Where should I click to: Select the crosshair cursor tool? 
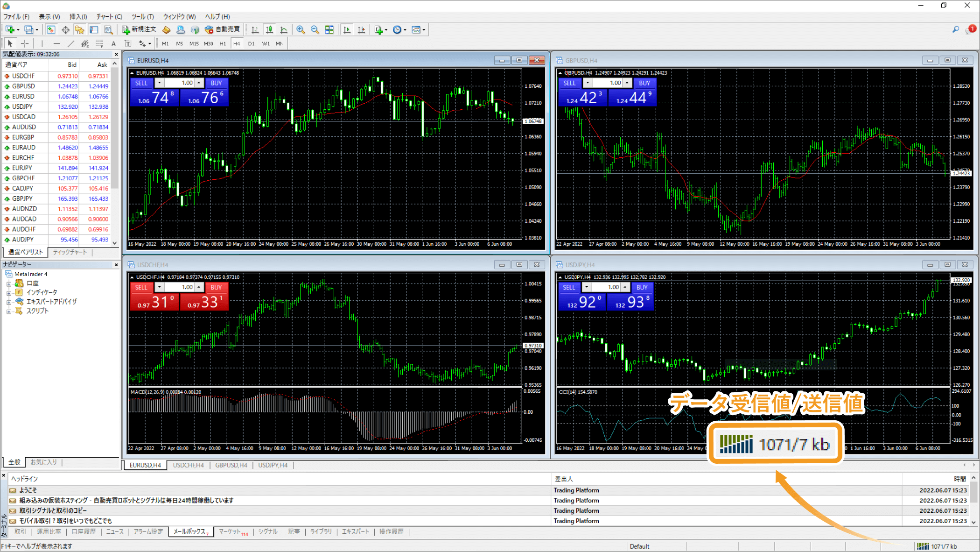point(25,43)
